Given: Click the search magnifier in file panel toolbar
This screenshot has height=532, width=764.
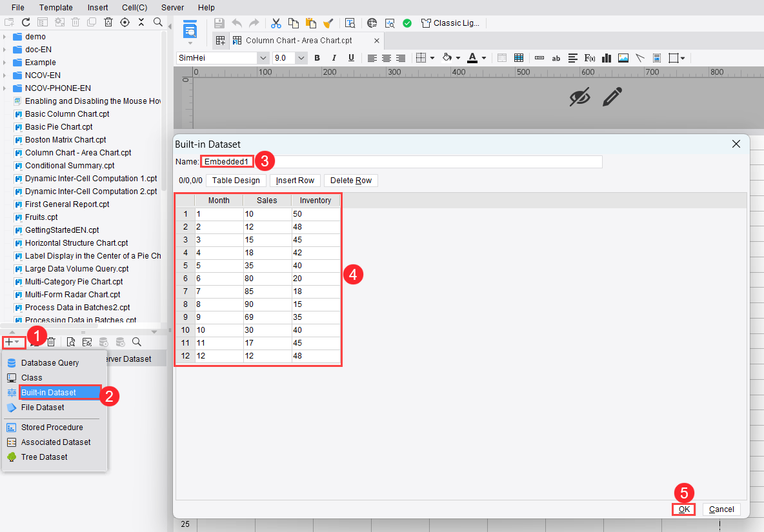Looking at the screenshot, I should coord(158,23).
